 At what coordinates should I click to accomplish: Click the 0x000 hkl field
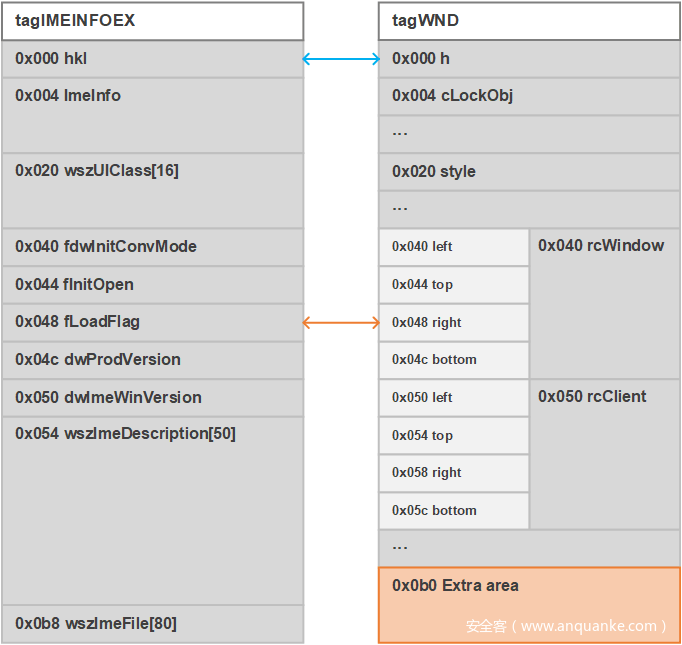(x=152, y=59)
